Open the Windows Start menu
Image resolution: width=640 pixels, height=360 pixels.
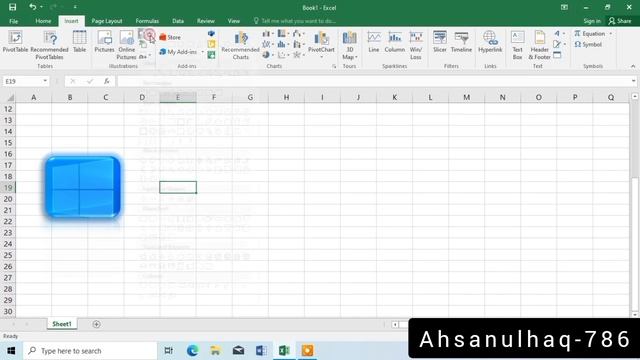coord(11,351)
